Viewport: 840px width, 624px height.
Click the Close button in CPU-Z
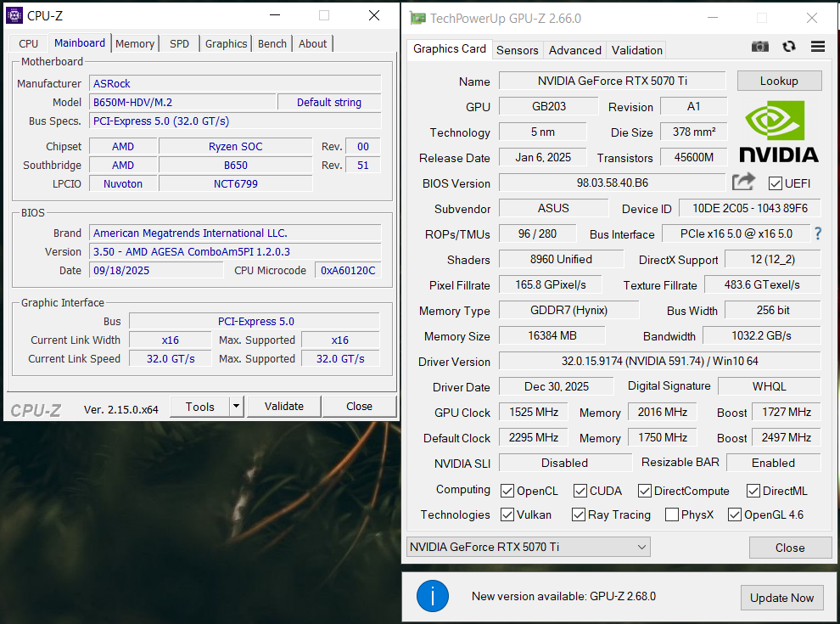pyautogui.click(x=359, y=407)
